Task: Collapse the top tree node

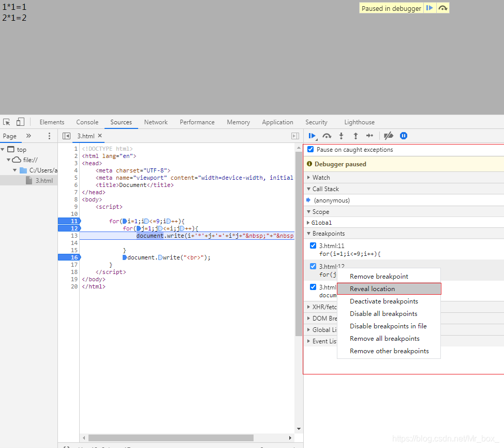Action: pyautogui.click(x=3, y=150)
